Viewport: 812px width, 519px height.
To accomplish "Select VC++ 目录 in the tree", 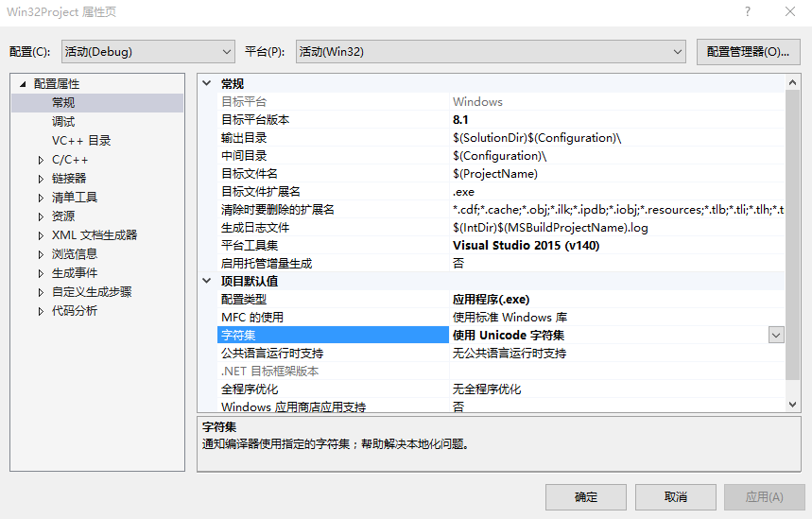I will tap(81, 140).
